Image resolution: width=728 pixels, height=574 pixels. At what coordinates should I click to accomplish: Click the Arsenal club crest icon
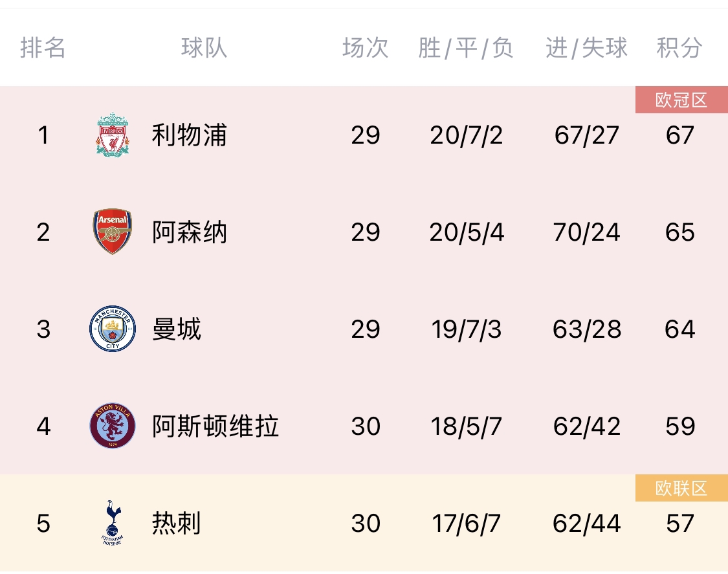tap(113, 232)
